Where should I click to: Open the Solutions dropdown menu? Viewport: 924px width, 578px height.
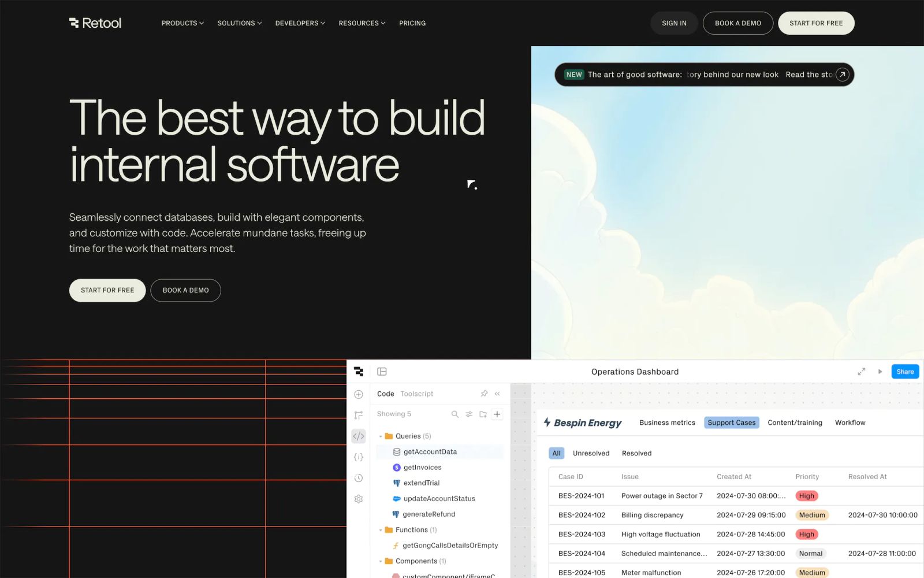click(240, 23)
